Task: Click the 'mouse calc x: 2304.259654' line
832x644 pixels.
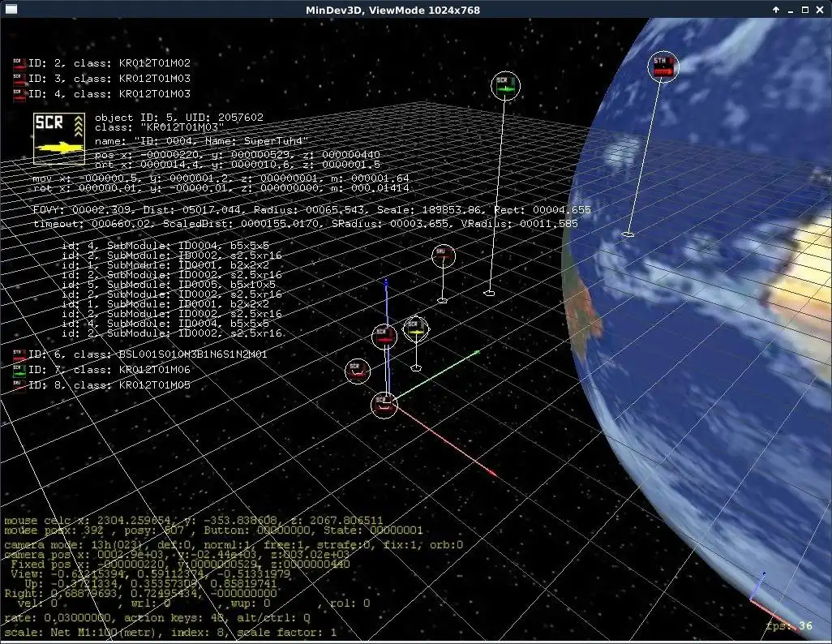Action: tap(194, 520)
